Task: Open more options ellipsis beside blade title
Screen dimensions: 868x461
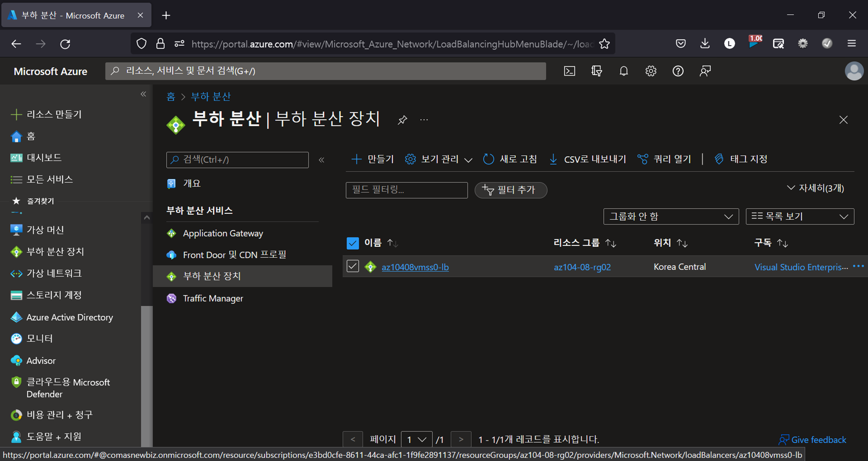Action: pyautogui.click(x=424, y=120)
